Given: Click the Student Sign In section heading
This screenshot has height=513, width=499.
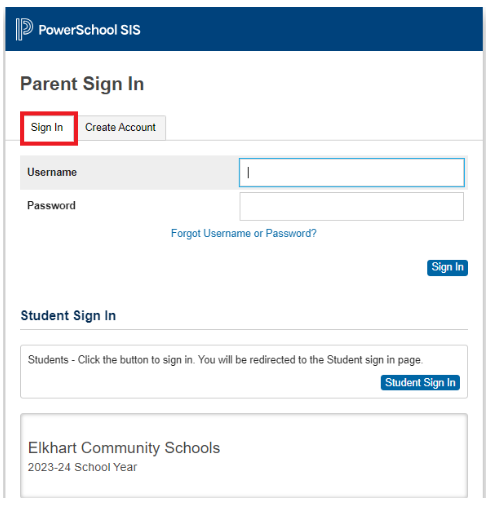Looking at the screenshot, I should click(68, 316).
